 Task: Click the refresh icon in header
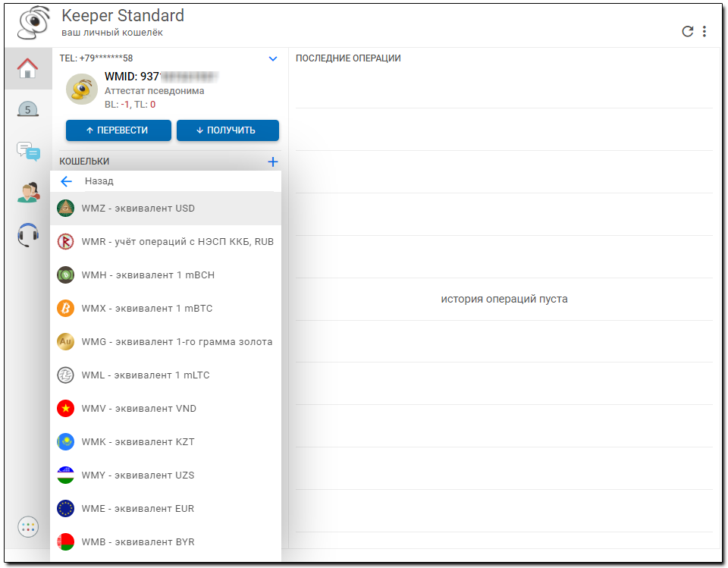pyautogui.click(x=688, y=31)
